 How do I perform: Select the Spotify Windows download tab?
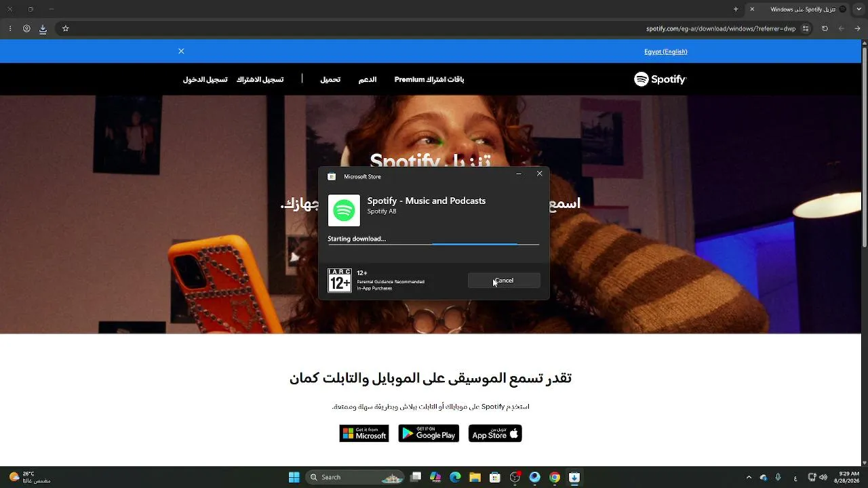798,9
